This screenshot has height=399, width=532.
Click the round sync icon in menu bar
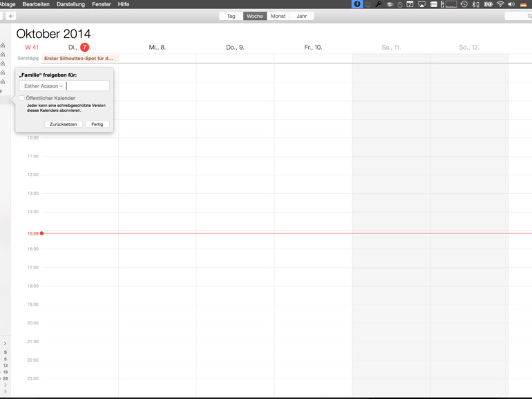pyautogui.click(x=400, y=4)
